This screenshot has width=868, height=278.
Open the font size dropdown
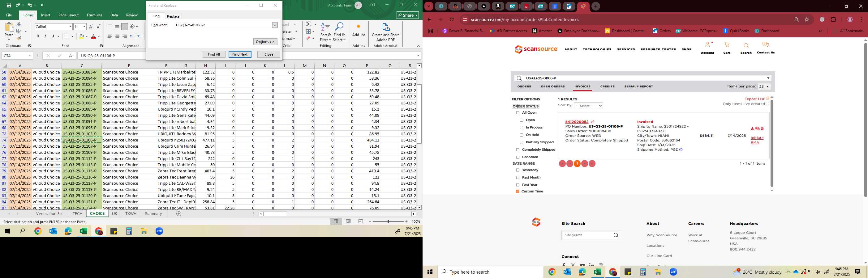tap(84, 27)
